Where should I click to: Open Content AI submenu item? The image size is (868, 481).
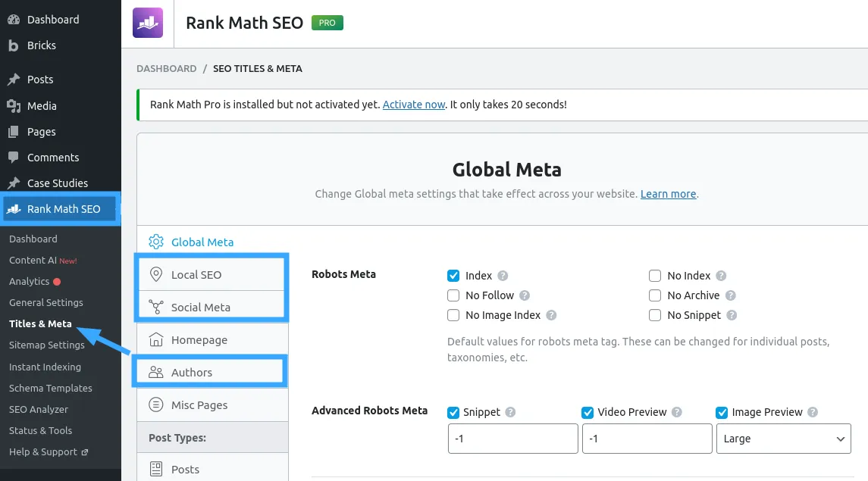(x=42, y=261)
